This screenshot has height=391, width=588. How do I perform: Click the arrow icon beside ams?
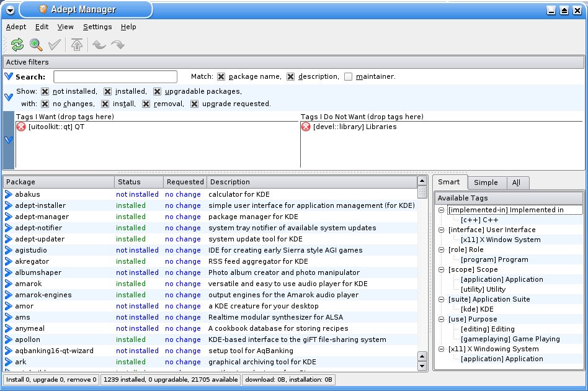9,317
